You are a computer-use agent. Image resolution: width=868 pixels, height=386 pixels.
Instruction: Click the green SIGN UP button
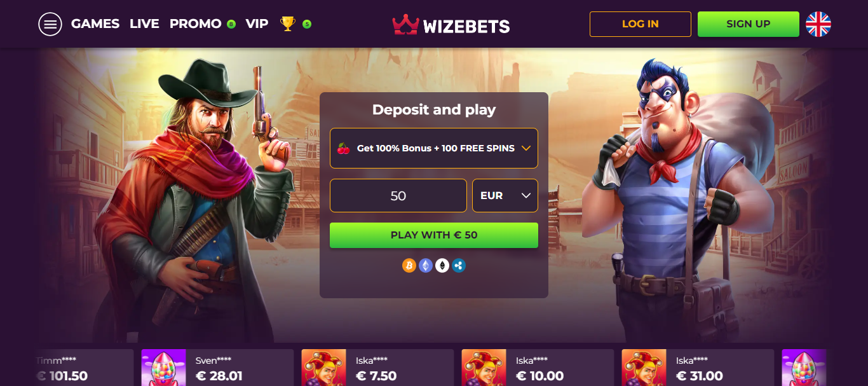point(749,24)
